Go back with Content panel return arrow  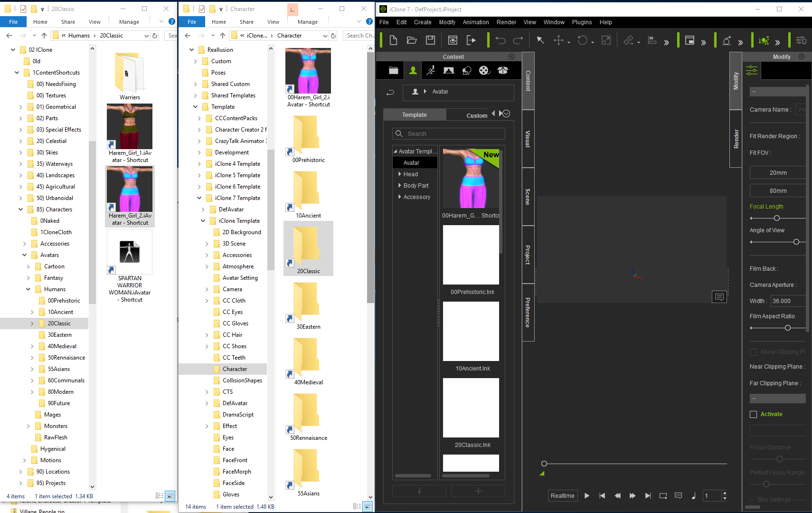(390, 93)
